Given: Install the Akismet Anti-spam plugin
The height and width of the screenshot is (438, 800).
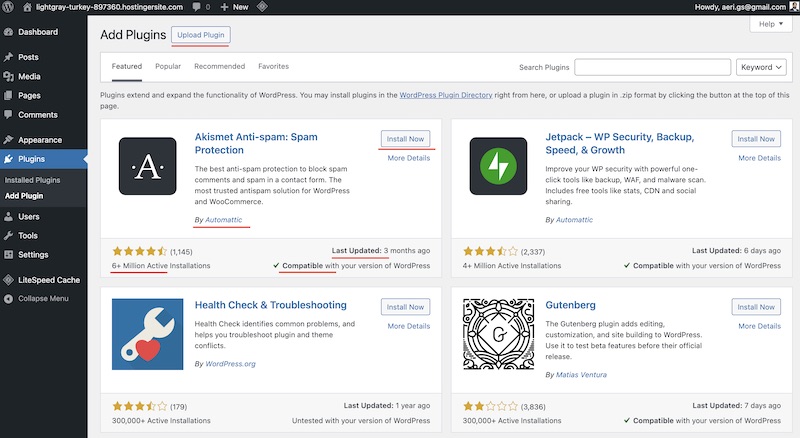Looking at the screenshot, I should pyautogui.click(x=405, y=139).
